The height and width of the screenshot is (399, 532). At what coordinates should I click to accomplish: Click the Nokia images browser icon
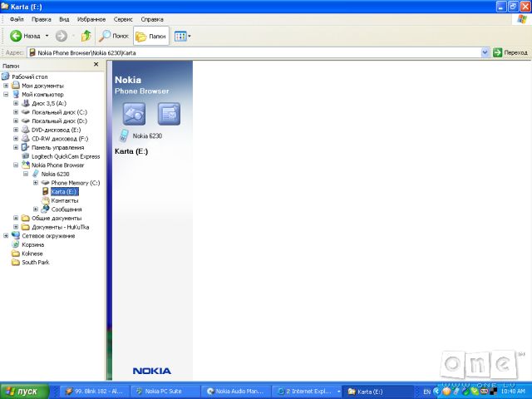tap(134, 113)
